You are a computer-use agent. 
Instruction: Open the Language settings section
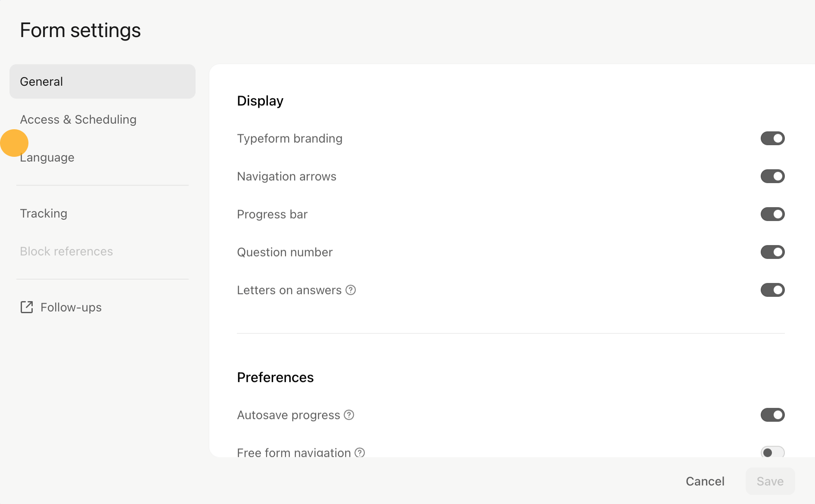pyautogui.click(x=47, y=157)
